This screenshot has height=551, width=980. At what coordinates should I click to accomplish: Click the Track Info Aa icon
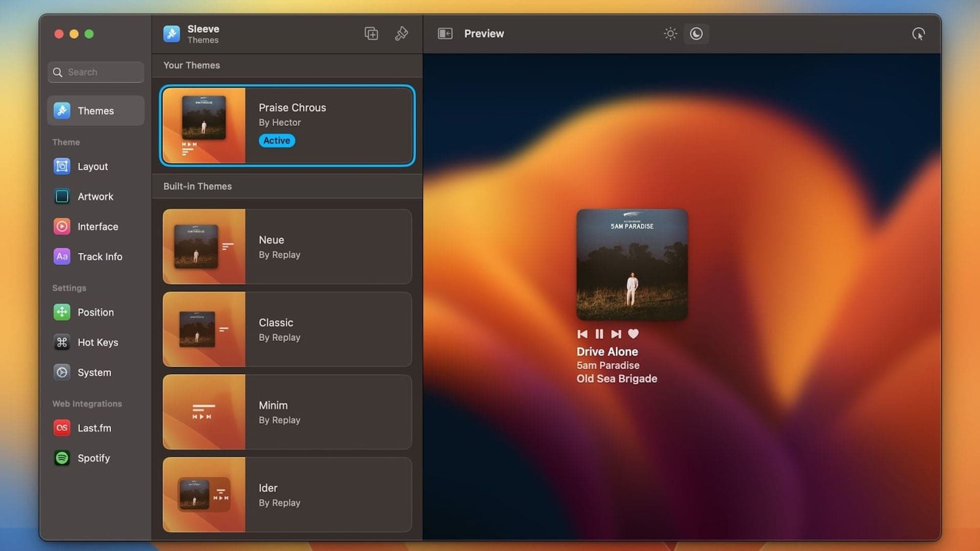pos(62,256)
